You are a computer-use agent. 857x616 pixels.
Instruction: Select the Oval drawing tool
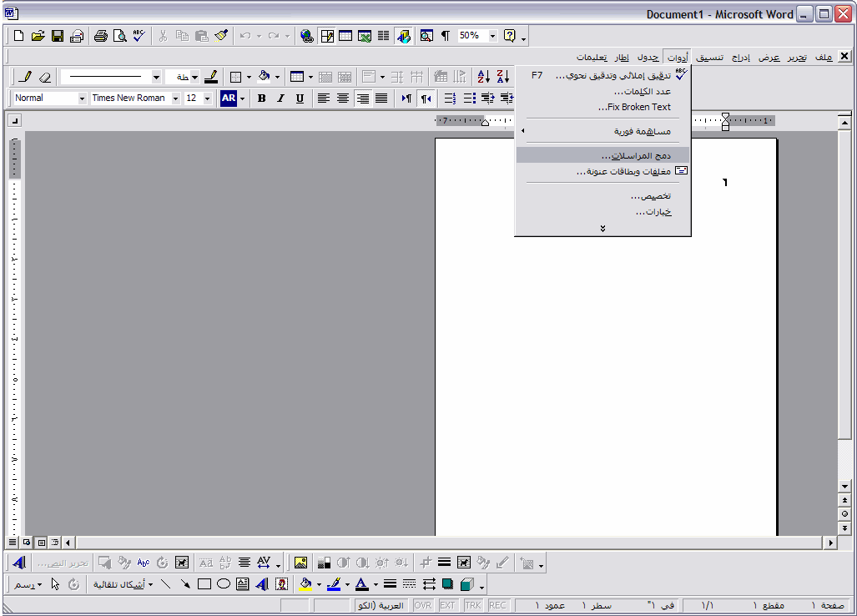coord(224,584)
